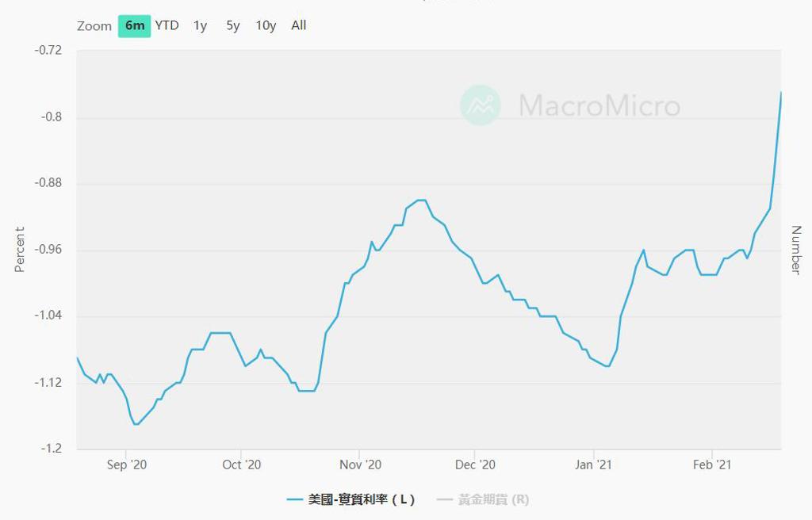Click the Percent left axis title

[x=20, y=250]
